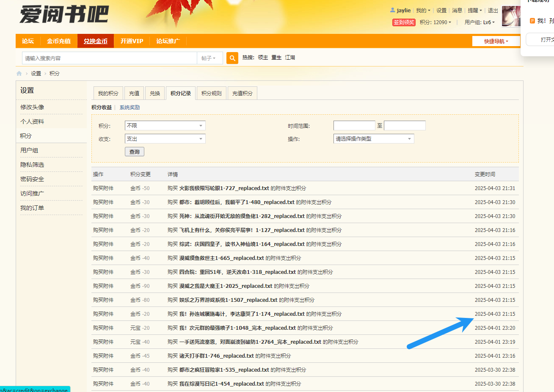554x392 pixels.
Task: Click the orange search magnifier button
Action: (232, 58)
